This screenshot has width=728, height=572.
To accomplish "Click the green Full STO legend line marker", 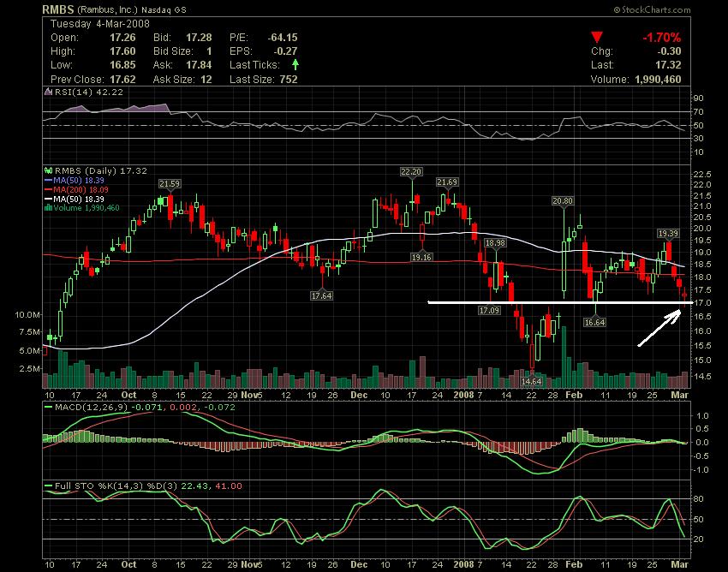I will point(48,486).
